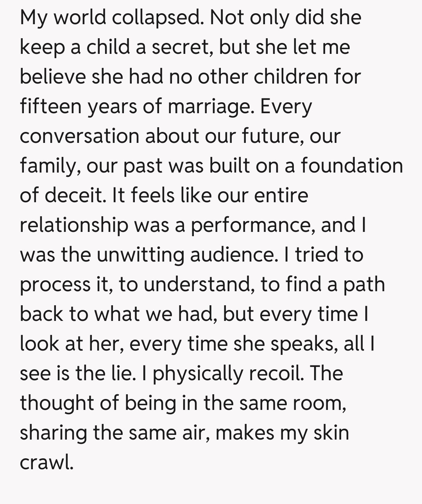Click the word "foundation" in the text

[x=352, y=166]
